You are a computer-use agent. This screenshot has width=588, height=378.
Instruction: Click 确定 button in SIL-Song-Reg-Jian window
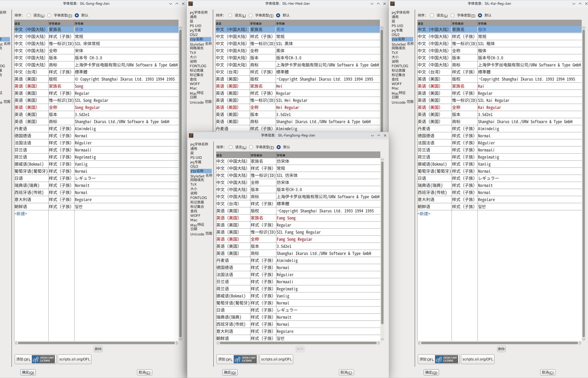coord(28,372)
